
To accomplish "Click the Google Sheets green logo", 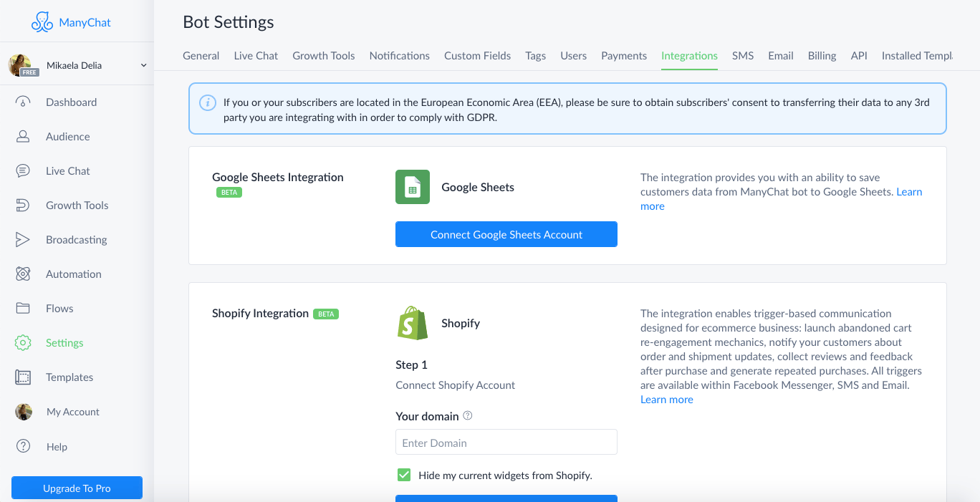I will [413, 187].
